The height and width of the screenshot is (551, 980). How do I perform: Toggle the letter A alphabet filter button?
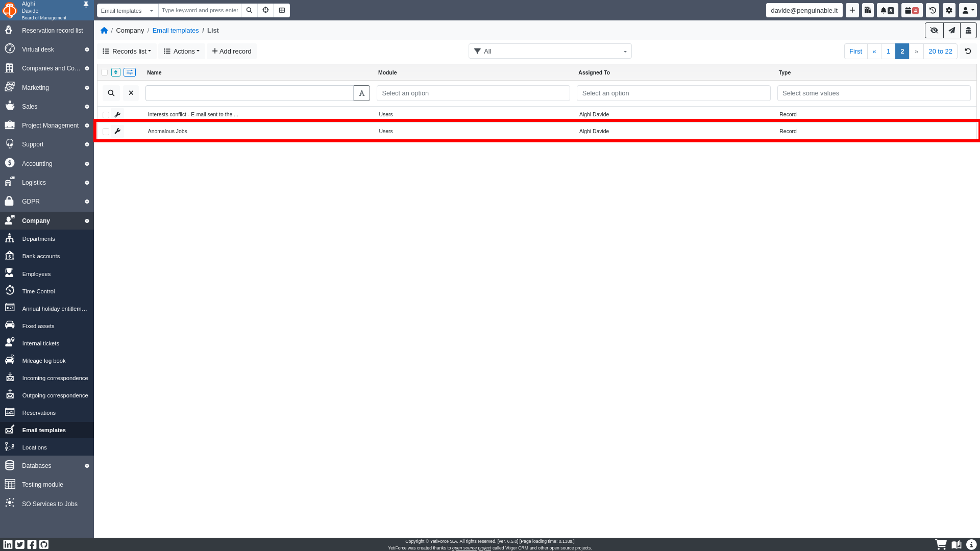361,93
